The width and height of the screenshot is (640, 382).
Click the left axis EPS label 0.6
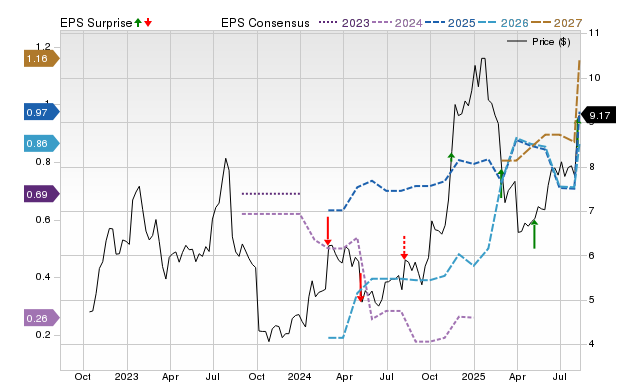(43, 220)
